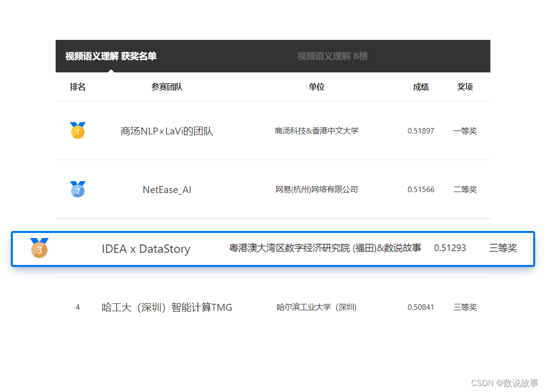Image resolution: width=546 pixels, height=392 pixels.
Task: Click the bronze rank 3 medal icon
Action: (x=39, y=248)
